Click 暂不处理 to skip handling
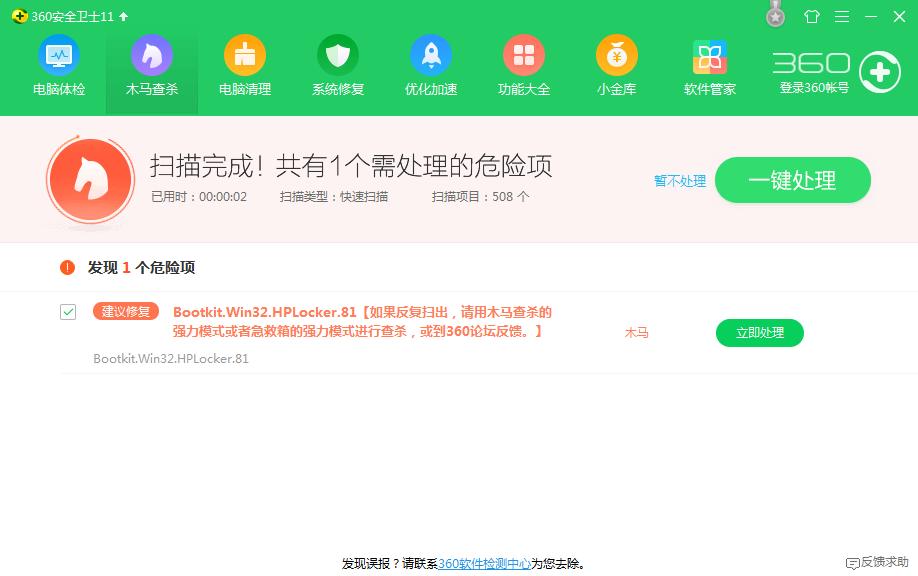Screen dimensions: 918x576 [678, 181]
